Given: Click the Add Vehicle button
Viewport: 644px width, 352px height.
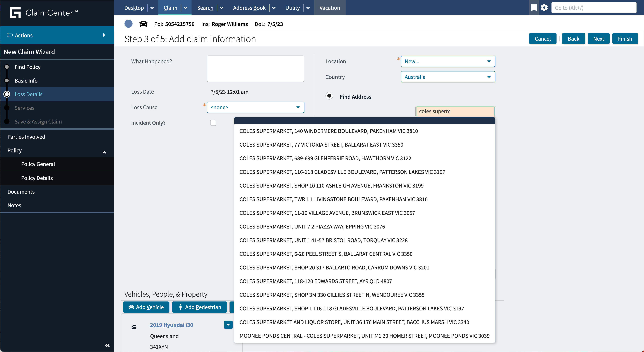Looking at the screenshot, I should pyautogui.click(x=146, y=307).
